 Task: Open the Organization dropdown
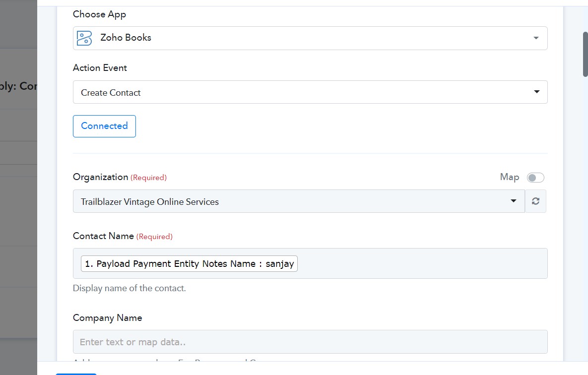pyautogui.click(x=299, y=201)
